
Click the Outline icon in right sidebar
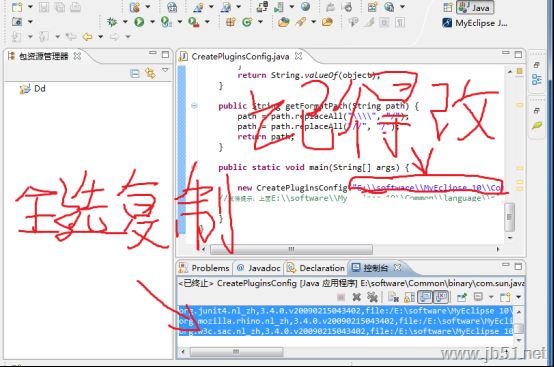[x=536, y=79]
